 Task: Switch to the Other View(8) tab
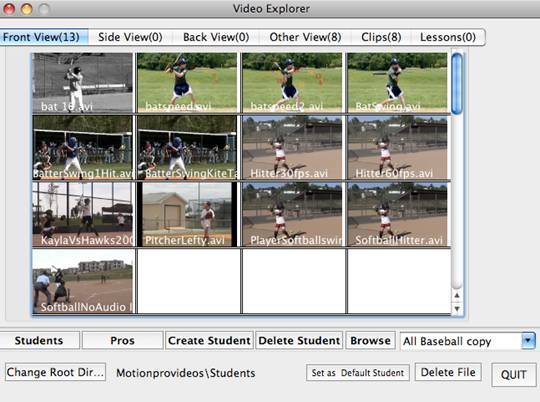[x=305, y=37]
